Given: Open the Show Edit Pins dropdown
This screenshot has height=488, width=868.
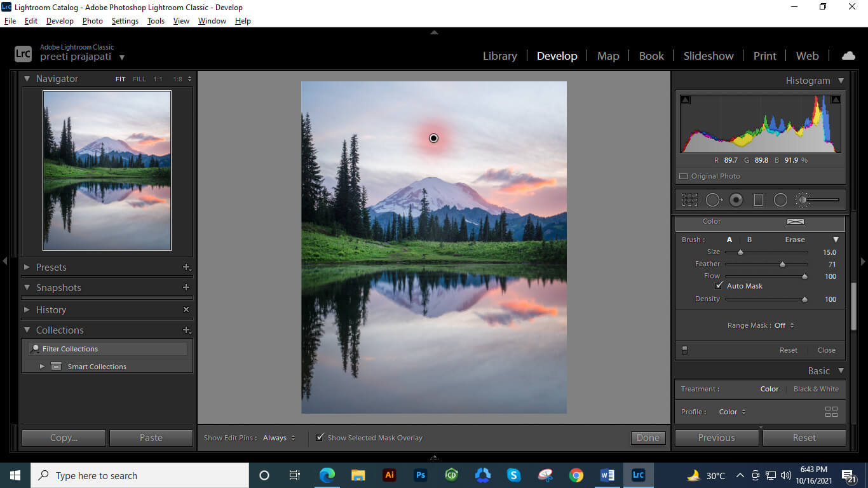Looking at the screenshot, I should coord(278,437).
